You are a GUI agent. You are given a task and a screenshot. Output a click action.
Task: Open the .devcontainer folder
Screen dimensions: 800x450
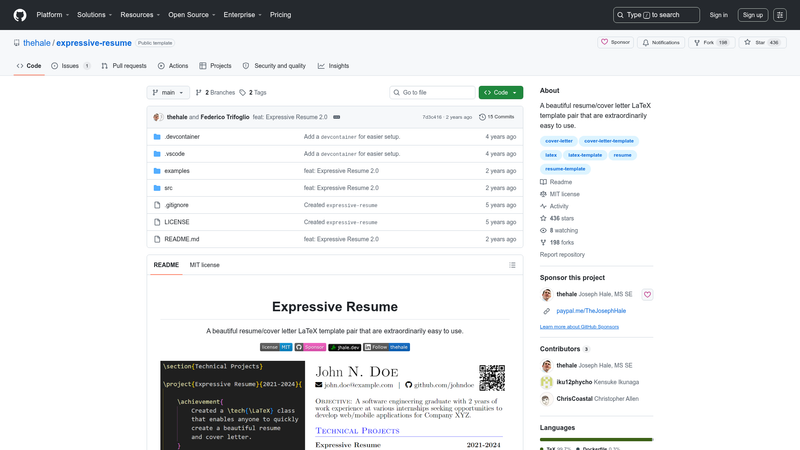pos(182,137)
